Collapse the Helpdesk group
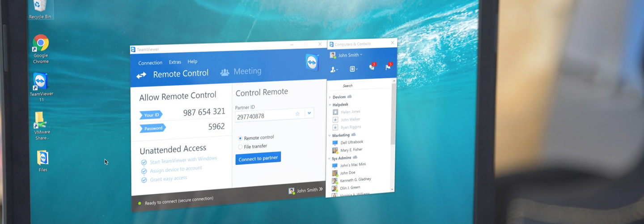The width and height of the screenshot is (644, 224). pyautogui.click(x=330, y=105)
